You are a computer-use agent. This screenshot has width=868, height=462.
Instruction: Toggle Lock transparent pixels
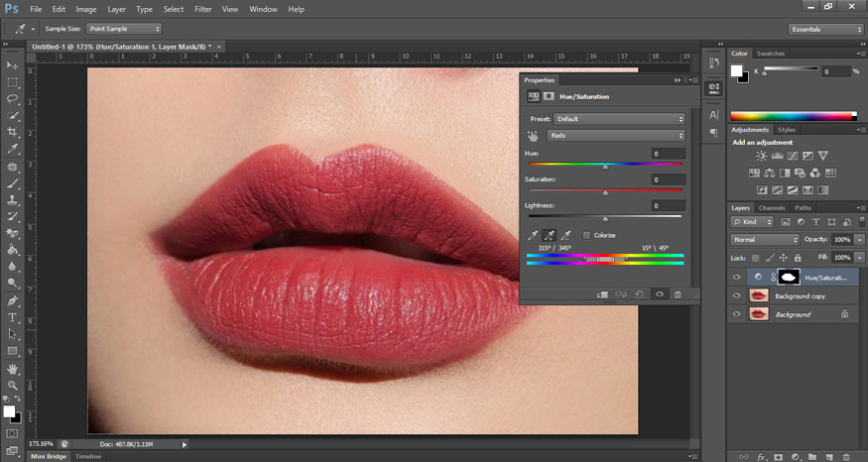[x=756, y=258]
